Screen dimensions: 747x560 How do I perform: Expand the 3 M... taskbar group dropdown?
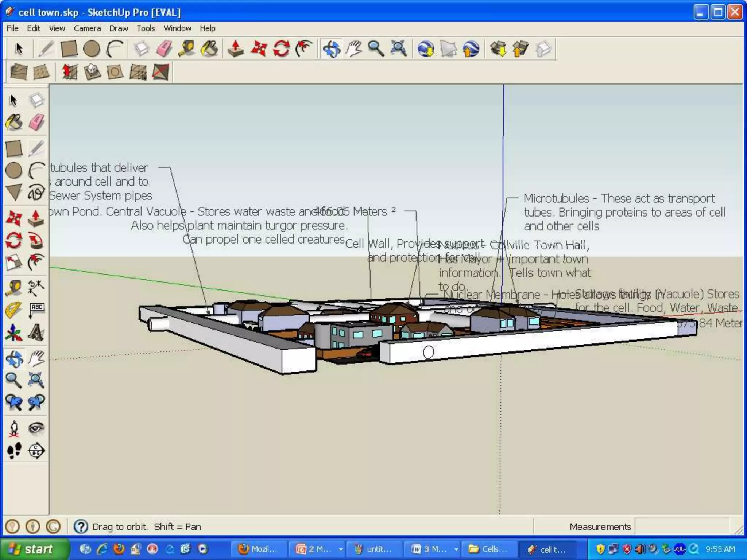pyautogui.click(x=456, y=549)
